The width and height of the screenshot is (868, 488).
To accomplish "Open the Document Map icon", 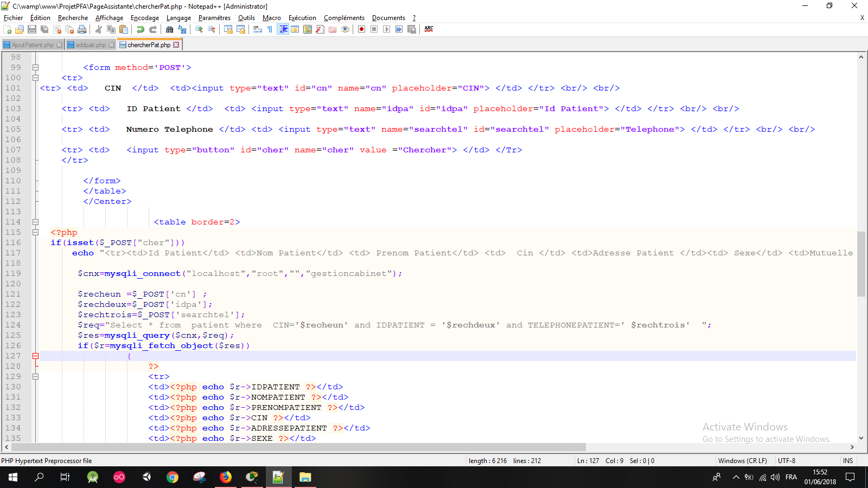I will coord(307,29).
